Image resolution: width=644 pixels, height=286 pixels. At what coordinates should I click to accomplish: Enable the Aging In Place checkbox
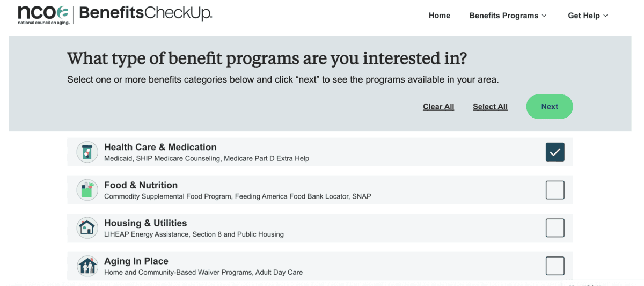(x=555, y=266)
